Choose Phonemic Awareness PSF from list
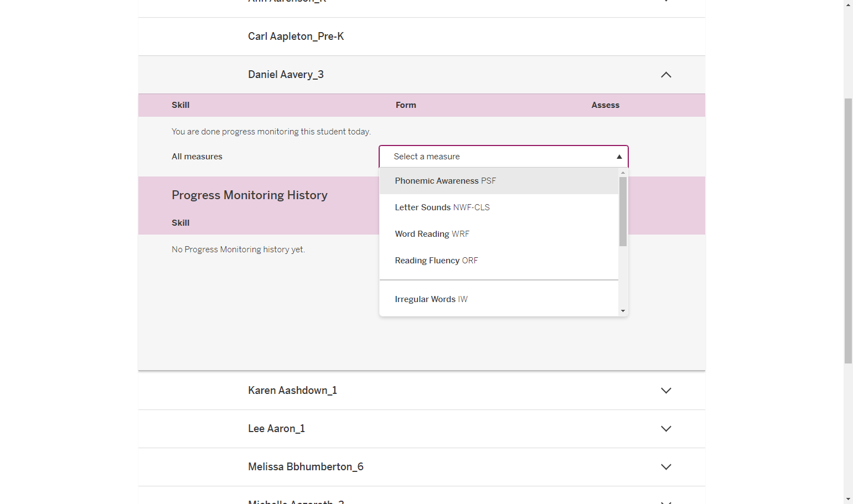Viewport: 853px width, 504px height. (x=499, y=181)
